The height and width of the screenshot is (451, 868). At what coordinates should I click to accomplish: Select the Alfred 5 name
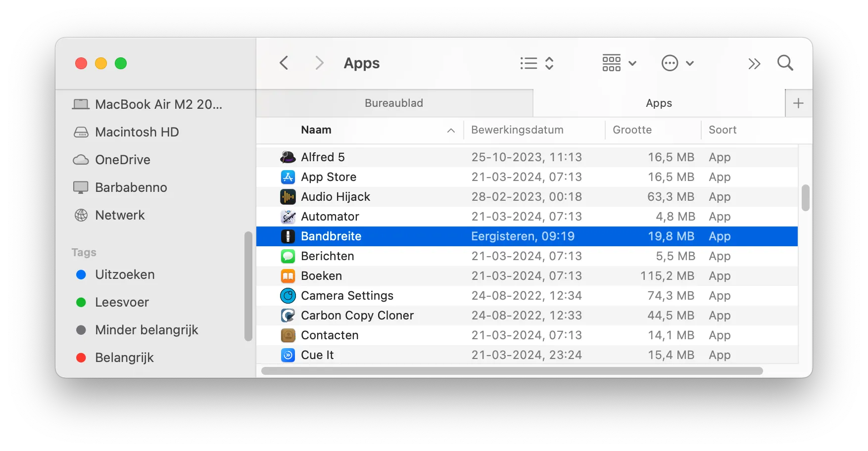[x=323, y=157]
